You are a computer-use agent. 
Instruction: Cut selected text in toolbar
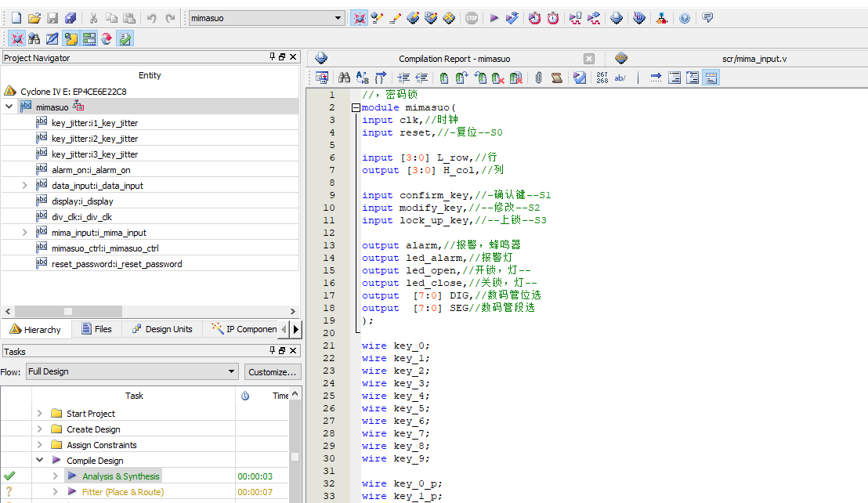(x=93, y=18)
